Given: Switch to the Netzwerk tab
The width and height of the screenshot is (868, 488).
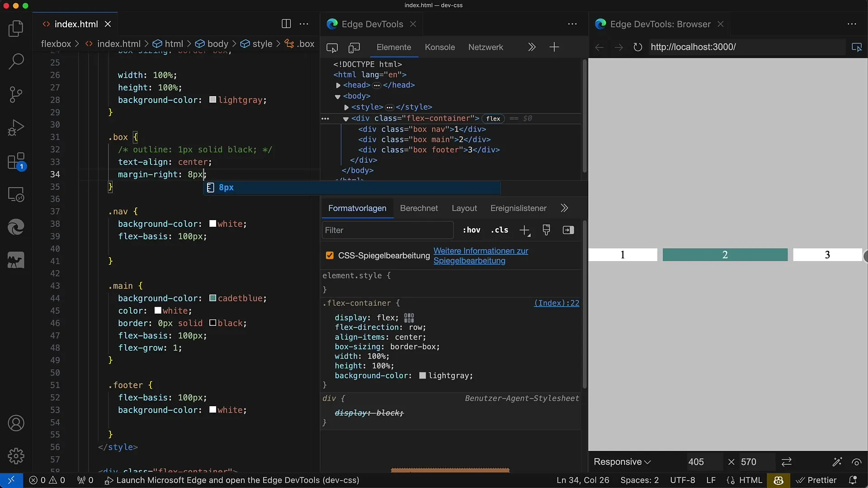Looking at the screenshot, I should pyautogui.click(x=486, y=47).
